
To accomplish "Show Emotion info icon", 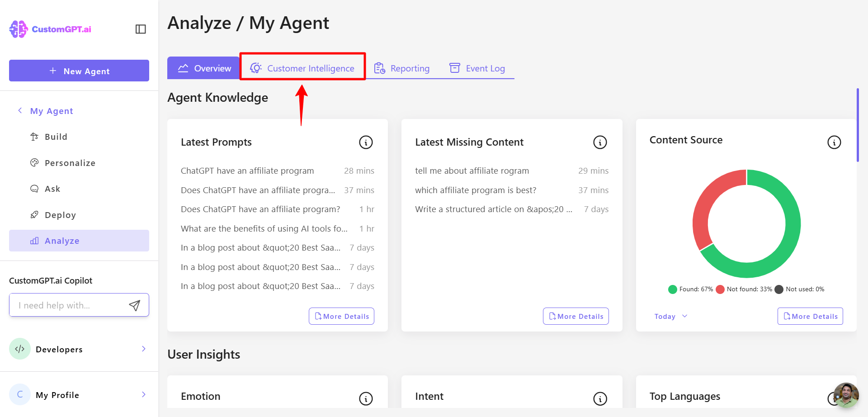I will (x=366, y=398).
